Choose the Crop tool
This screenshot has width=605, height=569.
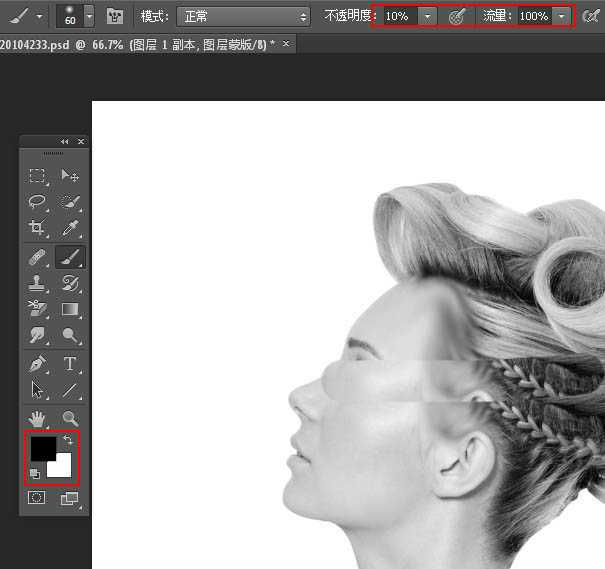(x=37, y=228)
